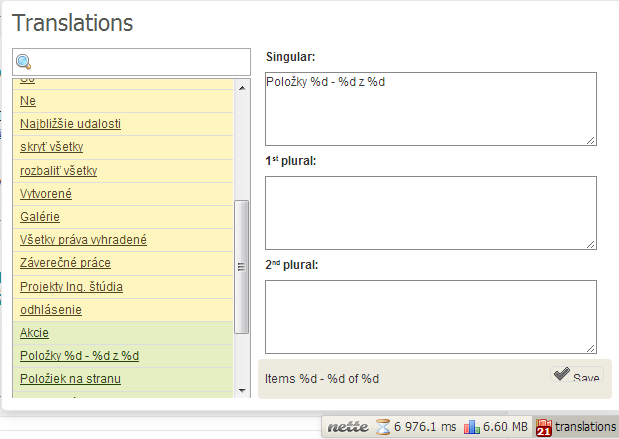Click into the Singular text area
The width and height of the screenshot is (619, 439).
pyautogui.click(x=431, y=109)
